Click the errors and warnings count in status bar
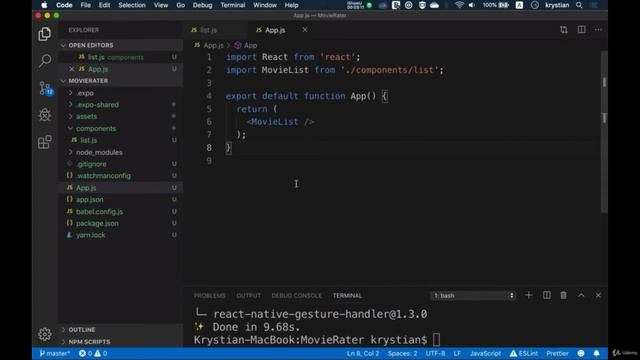This screenshot has width=640, height=360. pos(93,353)
